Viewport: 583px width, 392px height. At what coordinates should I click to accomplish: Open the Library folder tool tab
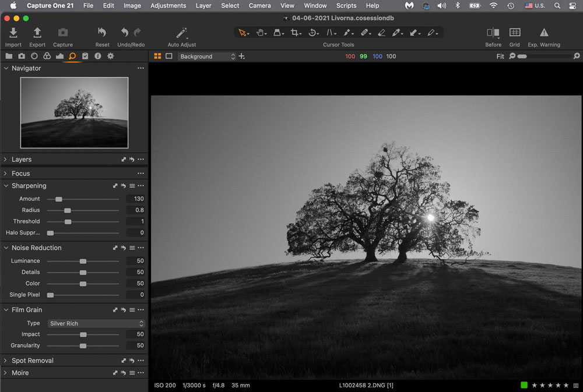tap(9, 56)
